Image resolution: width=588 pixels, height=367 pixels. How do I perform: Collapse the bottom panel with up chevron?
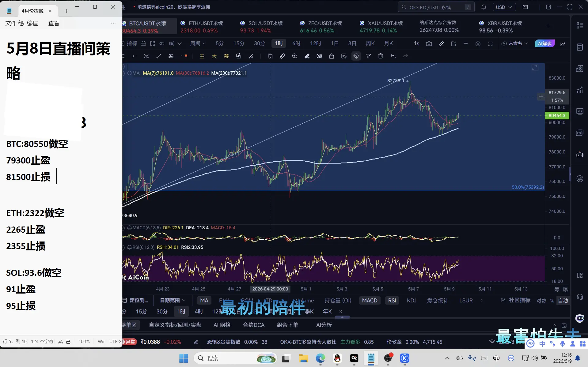(554, 325)
